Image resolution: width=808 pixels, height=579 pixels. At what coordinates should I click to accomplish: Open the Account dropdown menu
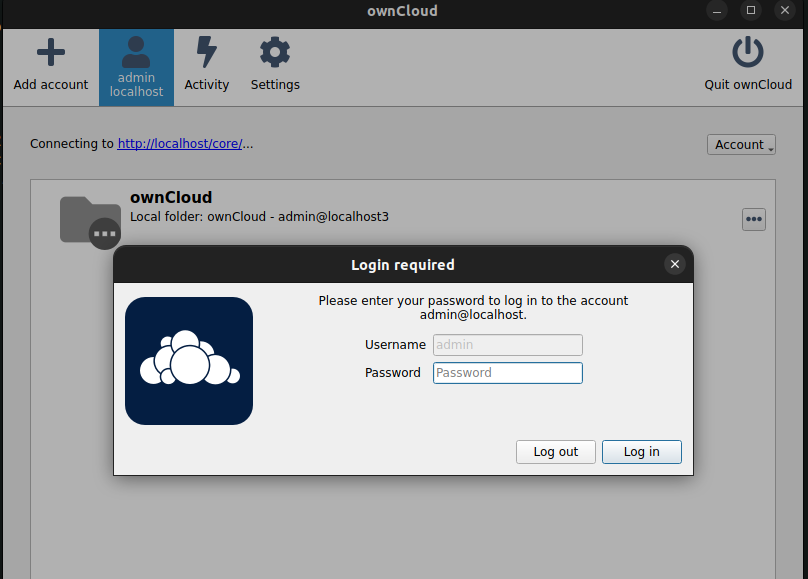(741, 144)
